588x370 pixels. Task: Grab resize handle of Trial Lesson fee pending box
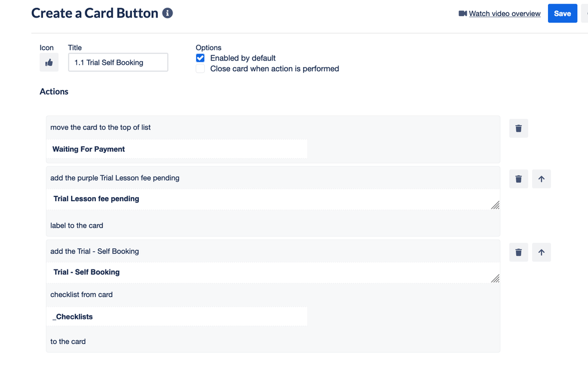click(496, 205)
